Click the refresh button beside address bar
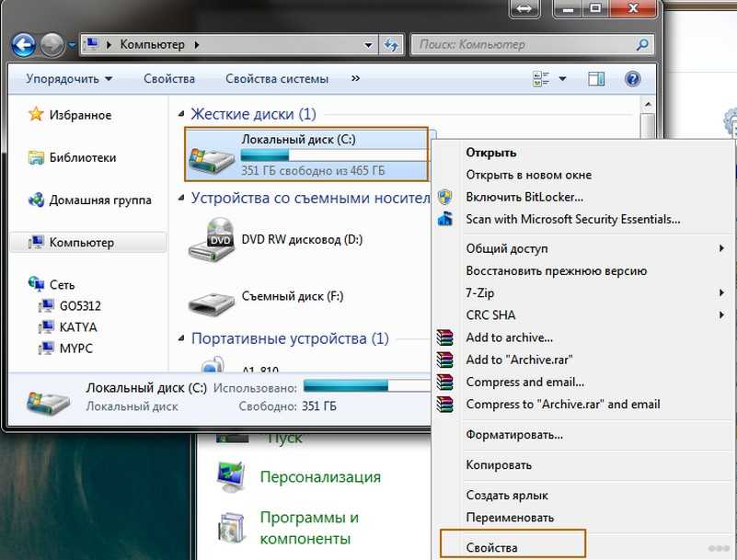This screenshot has width=737, height=560. coord(392,44)
